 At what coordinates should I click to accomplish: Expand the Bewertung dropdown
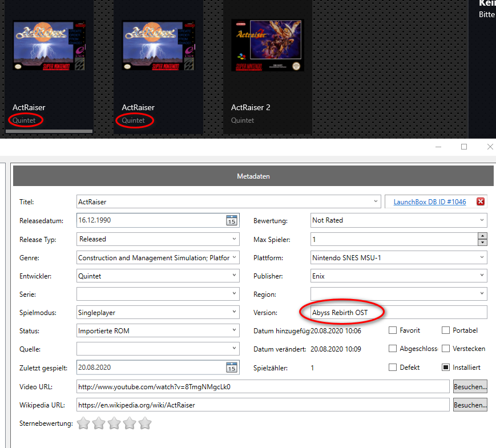(x=482, y=220)
